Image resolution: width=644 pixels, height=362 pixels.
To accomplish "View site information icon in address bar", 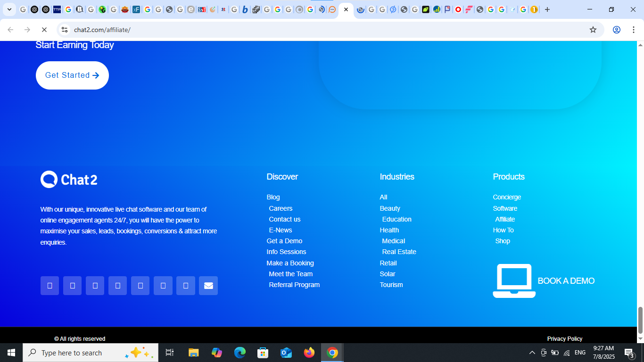I will pos(65,30).
